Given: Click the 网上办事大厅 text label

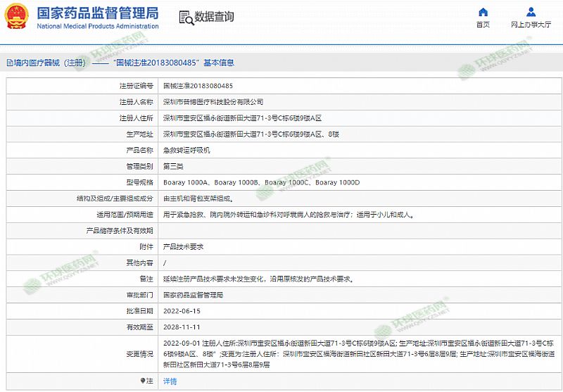Looking at the screenshot, I should pyautogui.click(x=531, y=25).
